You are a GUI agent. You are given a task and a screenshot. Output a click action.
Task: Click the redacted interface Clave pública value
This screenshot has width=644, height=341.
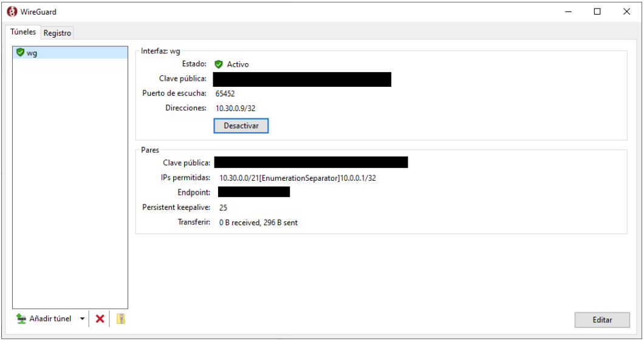pos(302,79)
